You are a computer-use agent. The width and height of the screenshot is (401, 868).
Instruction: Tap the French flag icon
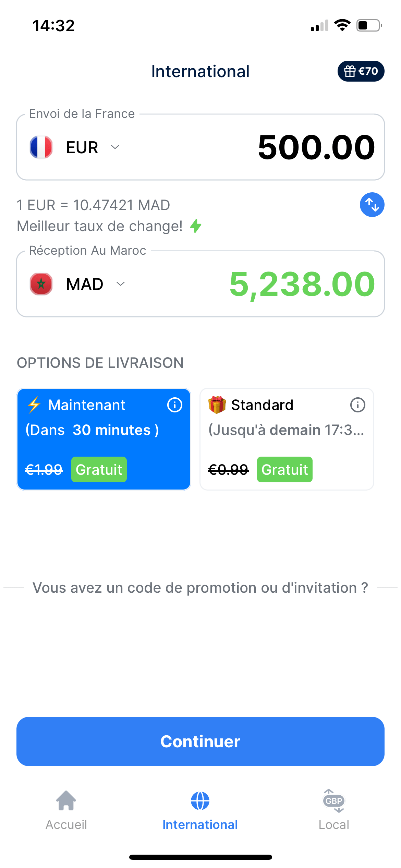coord(41,147)
